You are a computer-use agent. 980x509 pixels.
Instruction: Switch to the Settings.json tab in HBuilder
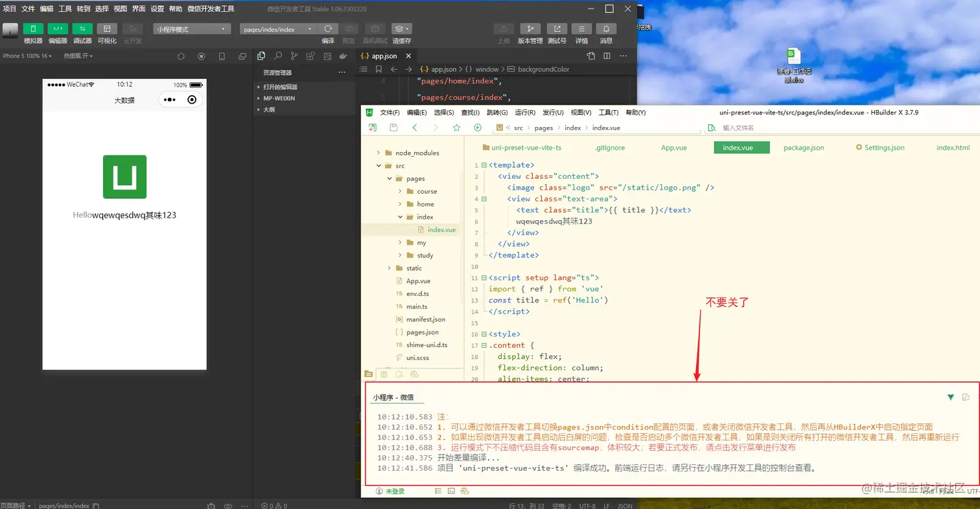point(880,148)
